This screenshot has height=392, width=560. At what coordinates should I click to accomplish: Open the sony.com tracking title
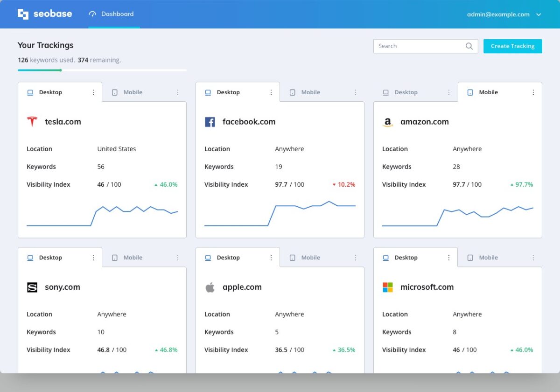tap(63, 287)
